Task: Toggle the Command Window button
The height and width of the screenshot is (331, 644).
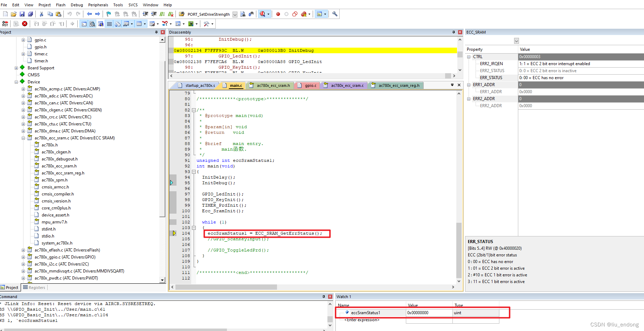Action: click(x=84, y=24)
